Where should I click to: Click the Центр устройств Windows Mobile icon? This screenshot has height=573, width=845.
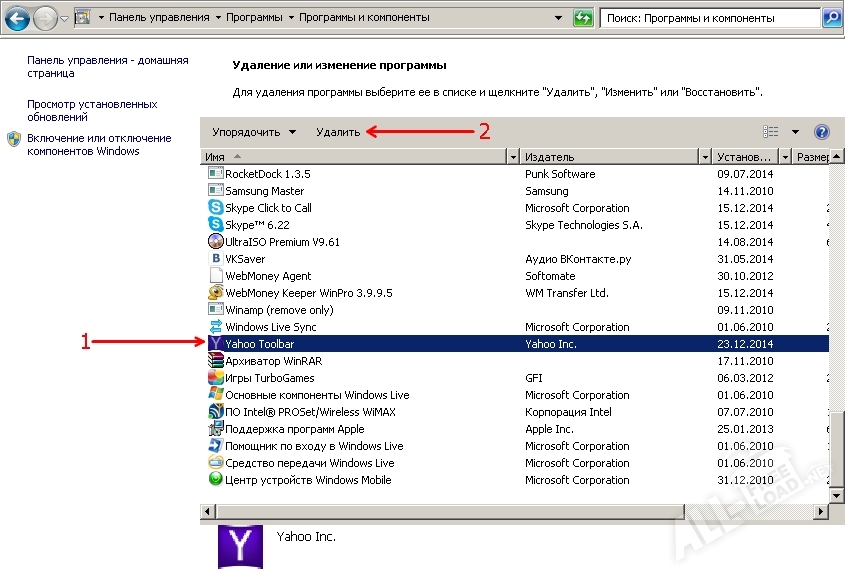point(216,479)
